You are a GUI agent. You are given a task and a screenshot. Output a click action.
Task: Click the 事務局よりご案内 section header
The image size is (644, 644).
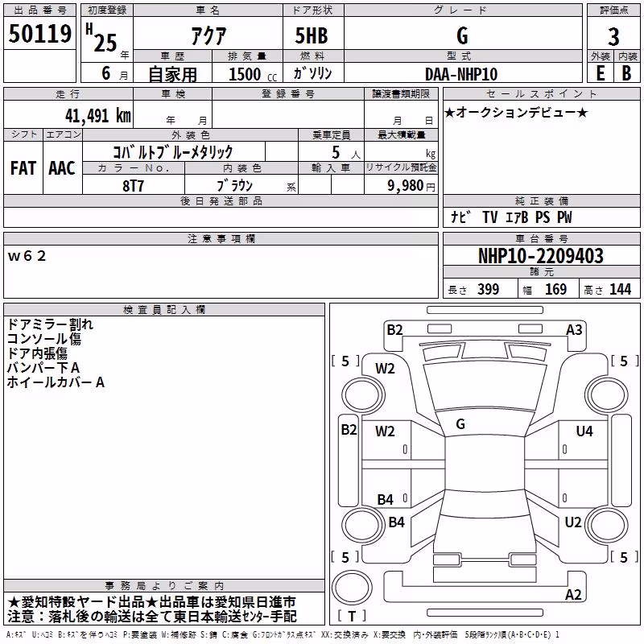(164, 586)
